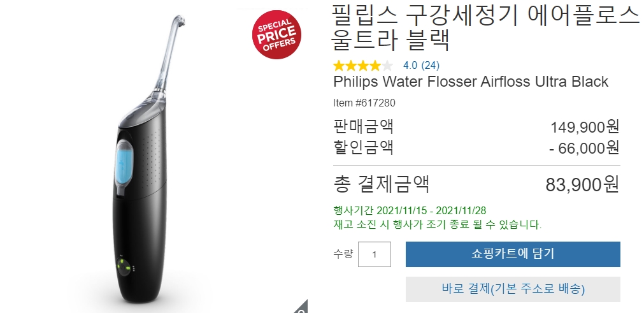
Task: Click the first yellow rating star
Action: (x=339, y=65)
